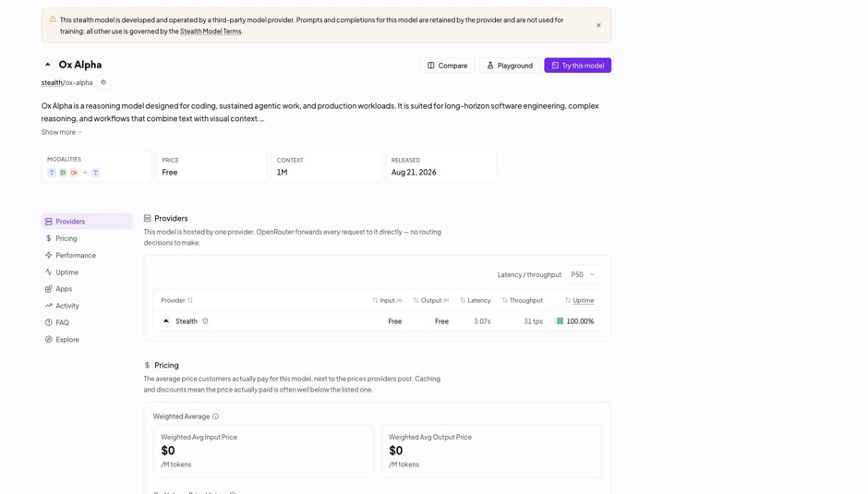This screenshot has width=868, height=494.
Task: Select Explore in the sidebar
Action: tap(87, 340)
